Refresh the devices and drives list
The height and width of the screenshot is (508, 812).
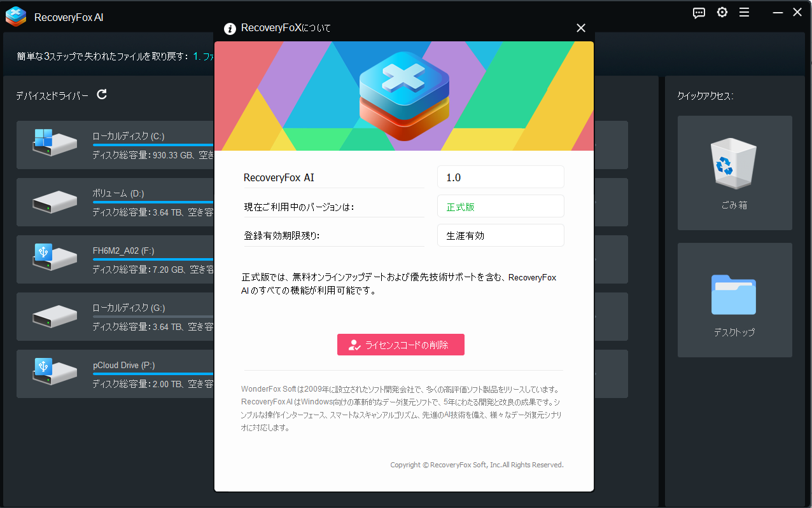102,95
